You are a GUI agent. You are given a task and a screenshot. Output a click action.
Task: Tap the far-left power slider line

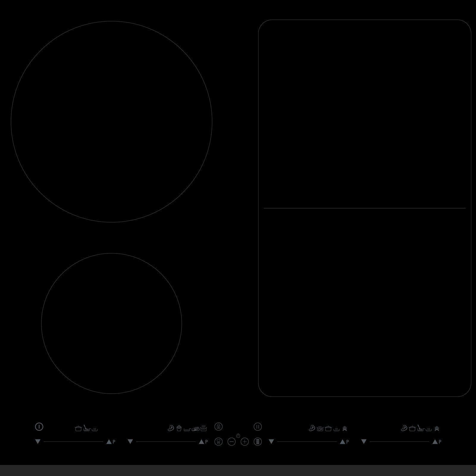73,442
